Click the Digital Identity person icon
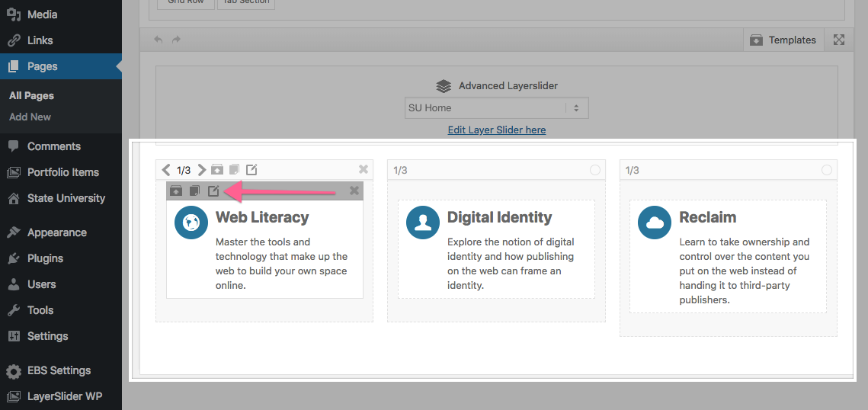The height and width of the screenshot is (410, 868). (422, 223)
